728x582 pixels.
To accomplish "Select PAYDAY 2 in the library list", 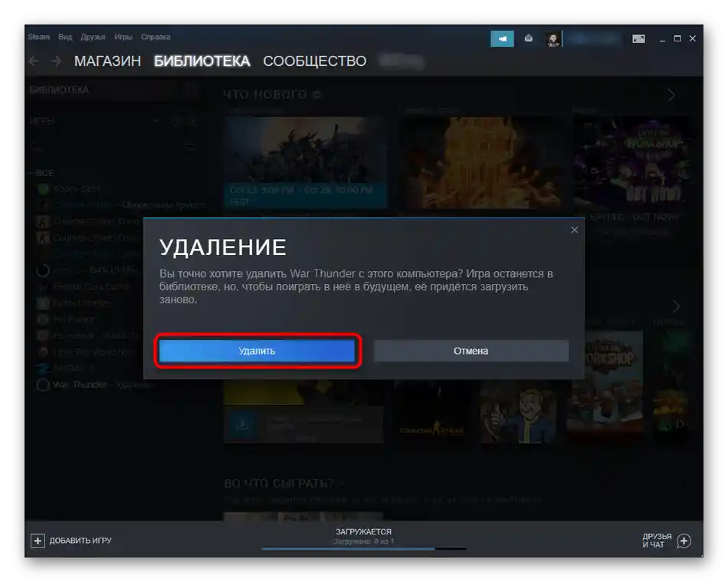I will [74, 368].
